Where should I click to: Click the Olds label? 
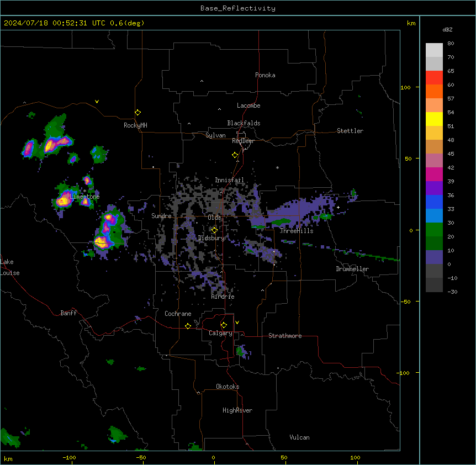point(214,218)
